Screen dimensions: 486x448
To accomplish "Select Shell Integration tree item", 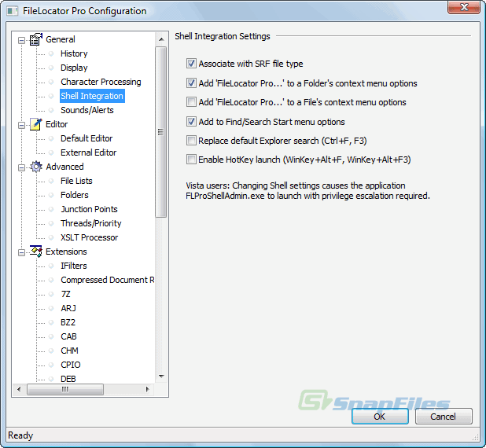I will click(92, 96).
